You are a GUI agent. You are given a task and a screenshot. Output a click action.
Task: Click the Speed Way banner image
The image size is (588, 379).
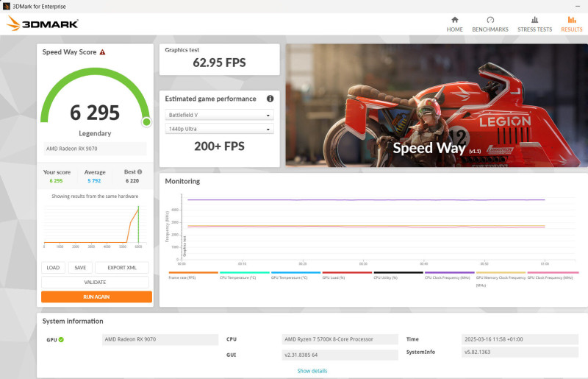437,105
